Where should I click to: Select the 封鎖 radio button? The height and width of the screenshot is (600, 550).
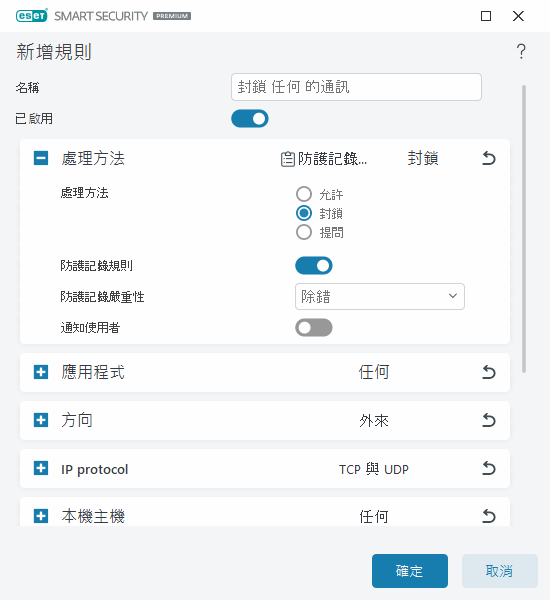pyautogui.click(x=304, y=213)
